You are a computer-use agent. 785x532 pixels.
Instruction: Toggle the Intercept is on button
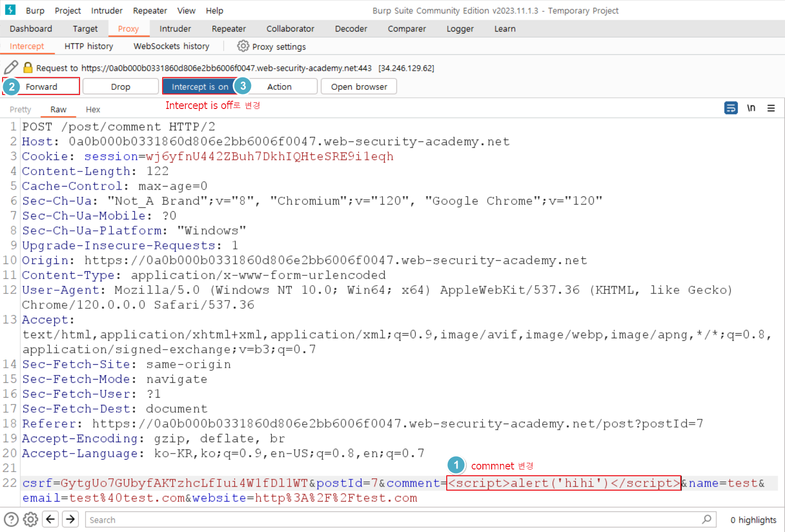(x=200, y=86)
